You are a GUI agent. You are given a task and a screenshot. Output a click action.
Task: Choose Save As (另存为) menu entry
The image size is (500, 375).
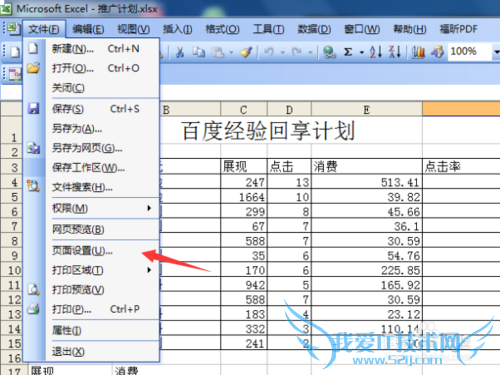(91, 128)
